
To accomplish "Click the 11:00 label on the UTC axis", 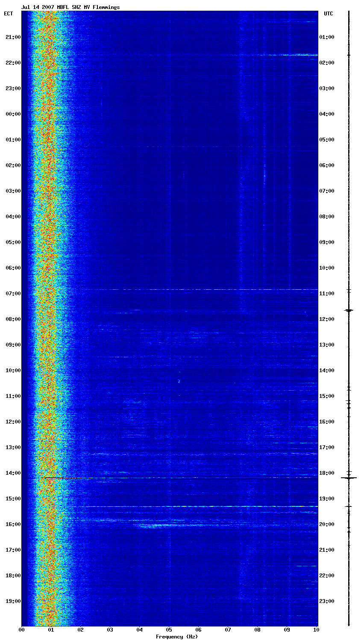I will (327, 294).
